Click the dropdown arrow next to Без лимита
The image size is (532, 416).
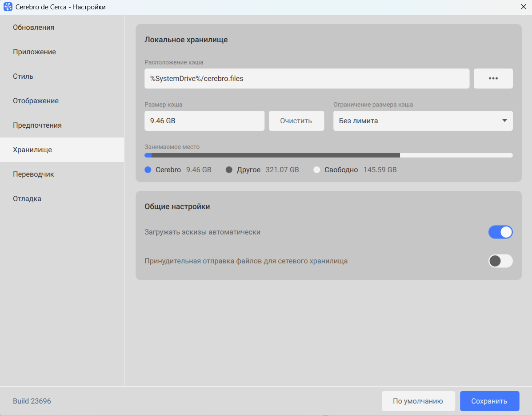[504, 121]
